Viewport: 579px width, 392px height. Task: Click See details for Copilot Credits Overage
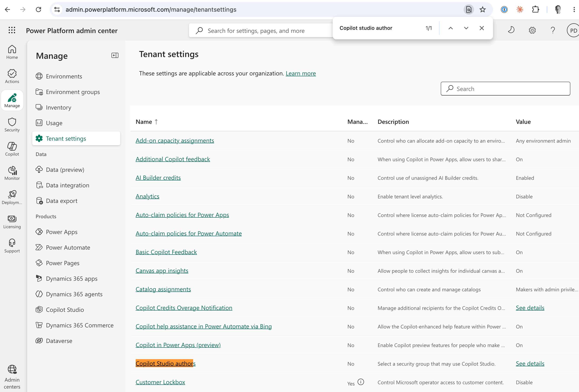530,308
